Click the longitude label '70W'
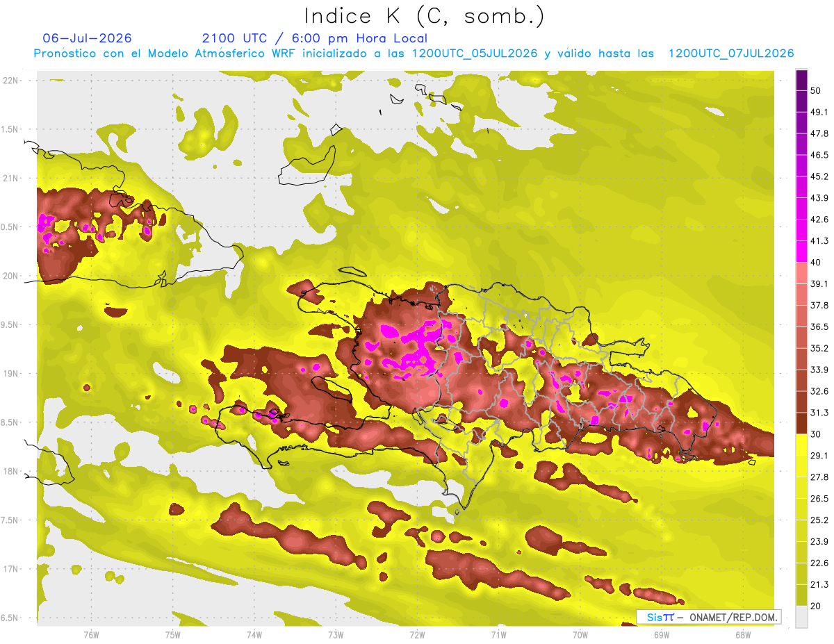The width and height of the screenshot is (834, 644). 580,635
